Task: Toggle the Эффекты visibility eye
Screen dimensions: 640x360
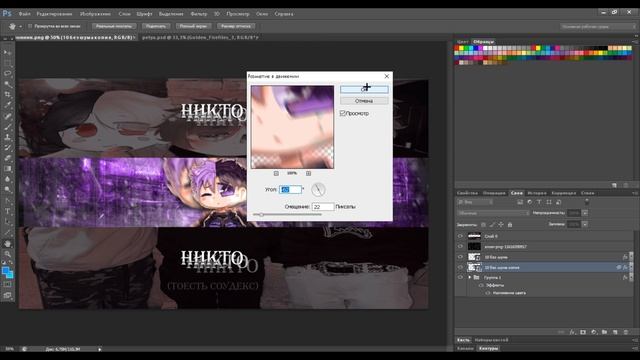Action: pyautogui.click(x=481, y=285)
